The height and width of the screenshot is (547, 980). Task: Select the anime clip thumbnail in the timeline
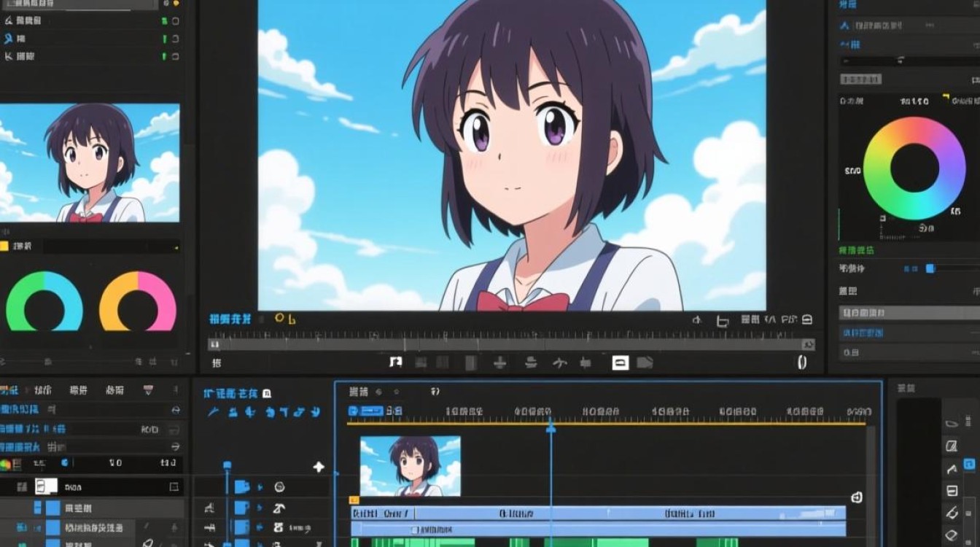click(x=410, y=466)
